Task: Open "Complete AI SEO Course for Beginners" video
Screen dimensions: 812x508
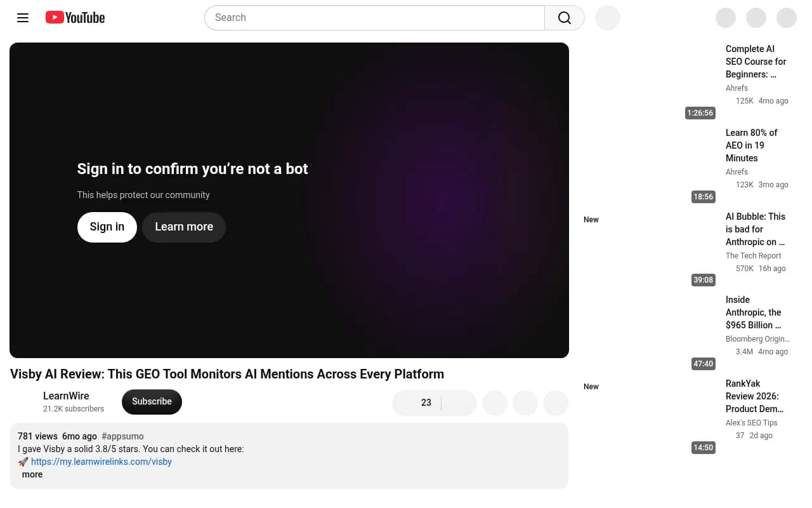Action: coord(756,62)
